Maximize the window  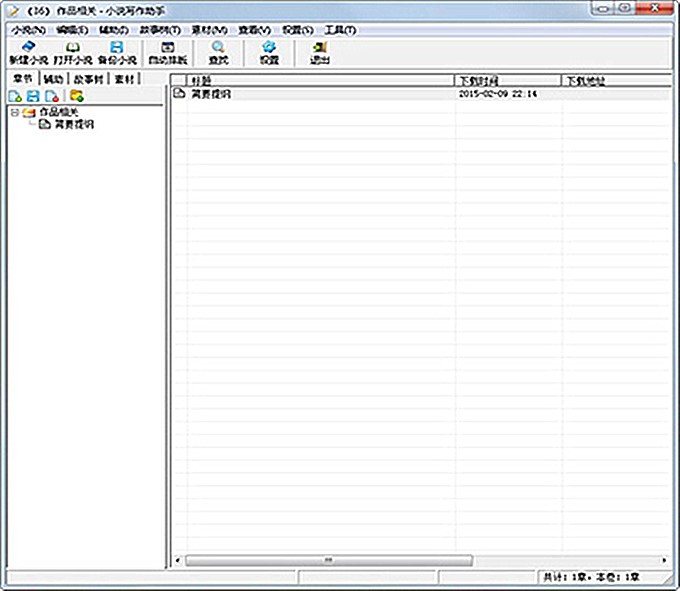624,9
